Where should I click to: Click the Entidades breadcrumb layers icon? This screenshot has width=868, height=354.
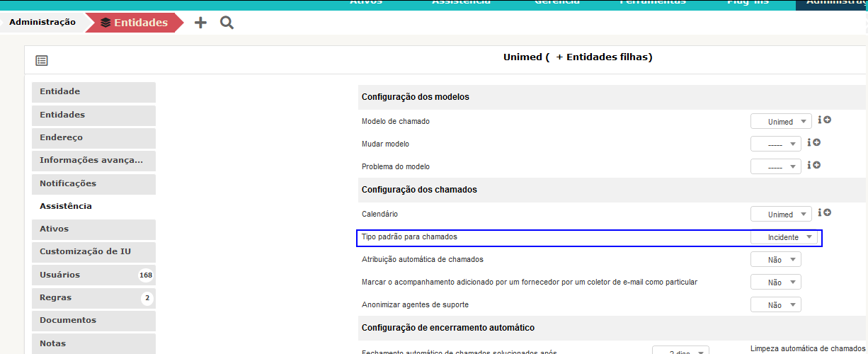pos(105,23)
